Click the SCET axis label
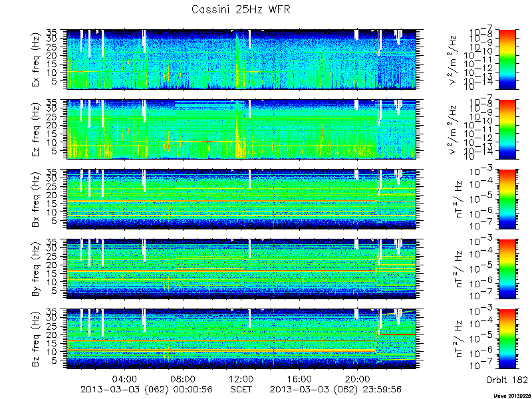532x399 pixels. tap(241, 389)
